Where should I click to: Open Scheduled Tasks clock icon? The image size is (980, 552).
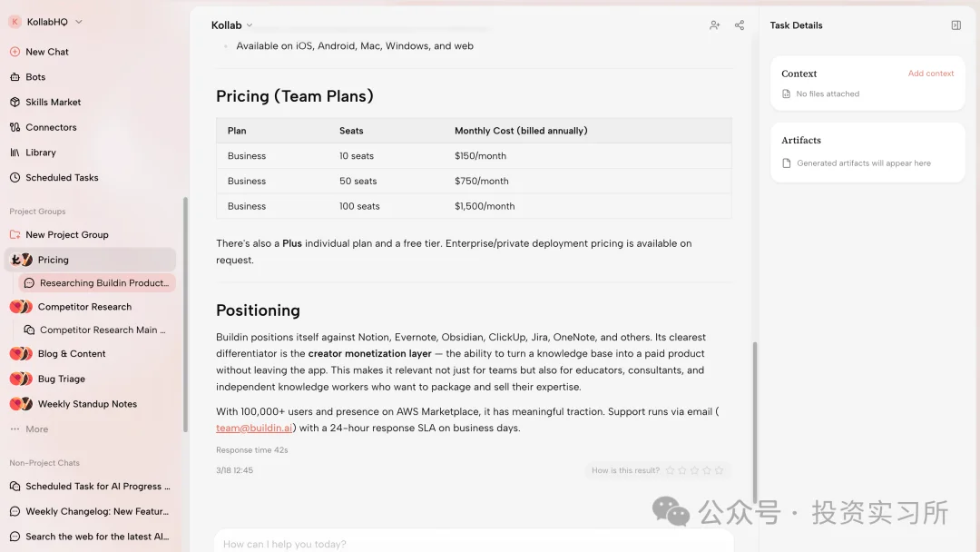15,178
